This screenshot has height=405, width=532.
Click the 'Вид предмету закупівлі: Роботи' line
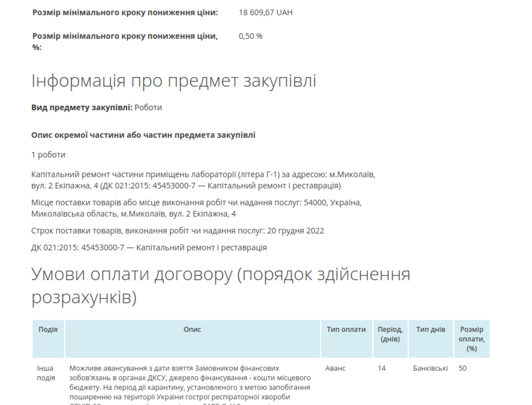(x=97, y=108)
